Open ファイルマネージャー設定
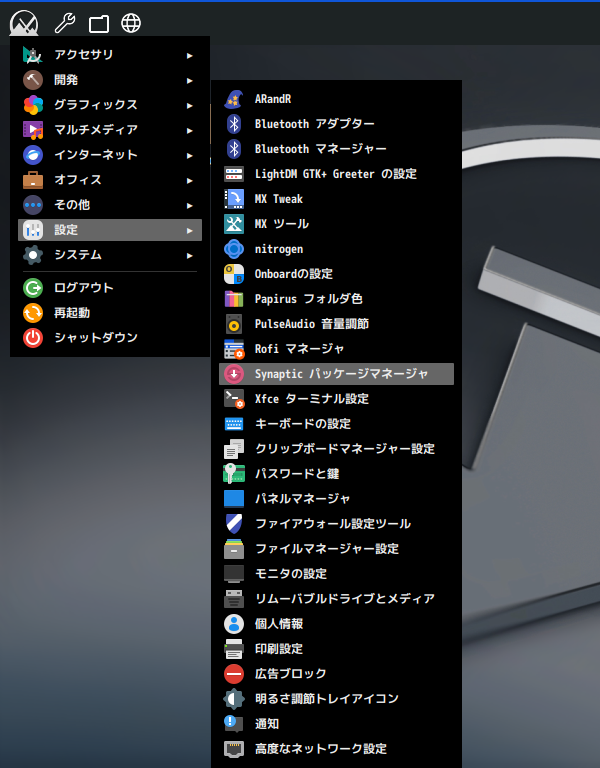 pos(336,549)
